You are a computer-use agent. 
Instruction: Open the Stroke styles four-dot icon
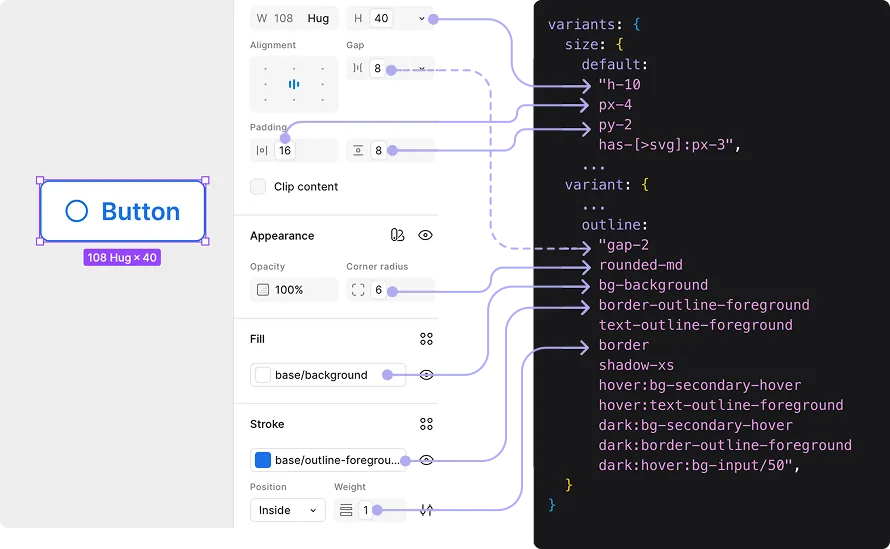[x=426, y=424]
